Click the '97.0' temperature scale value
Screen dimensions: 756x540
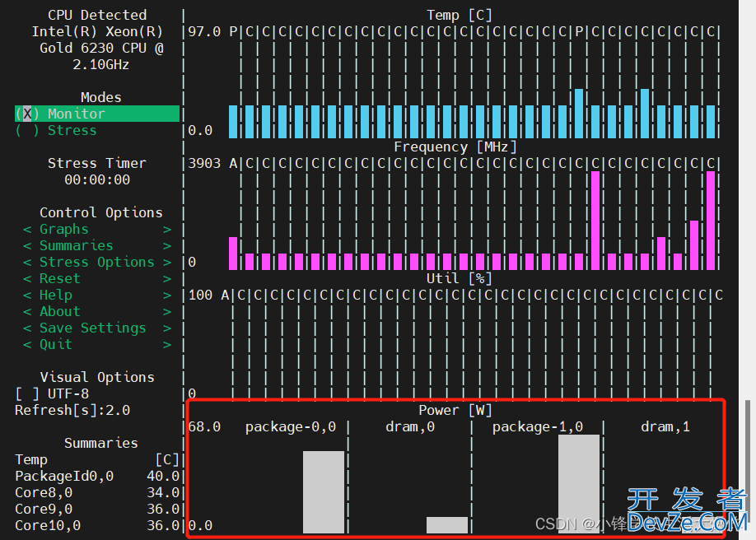[x=204, y=32]
